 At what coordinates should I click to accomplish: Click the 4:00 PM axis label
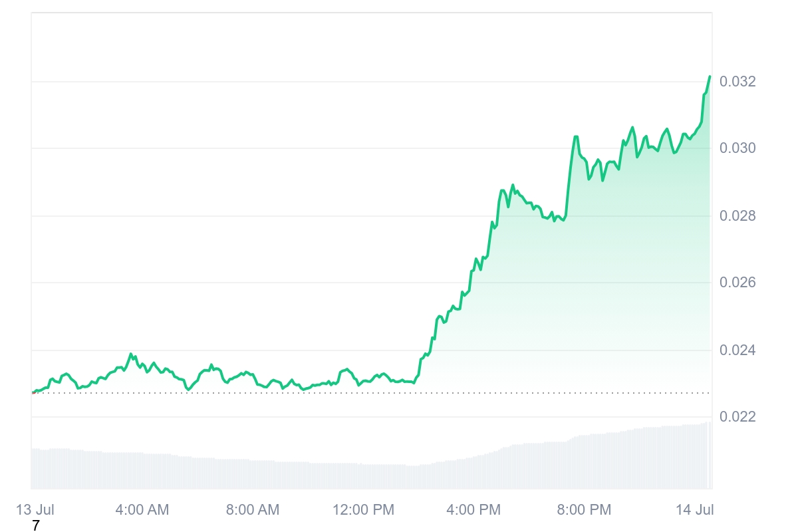pyautogui.click(x=474, y=510)
